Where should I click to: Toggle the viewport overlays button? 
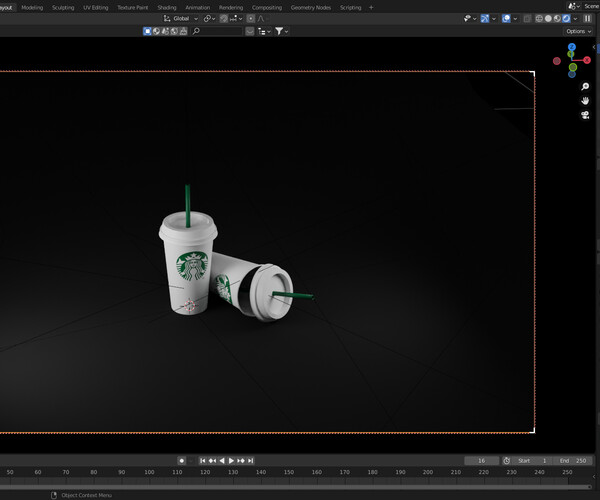[x=506, y=18]
